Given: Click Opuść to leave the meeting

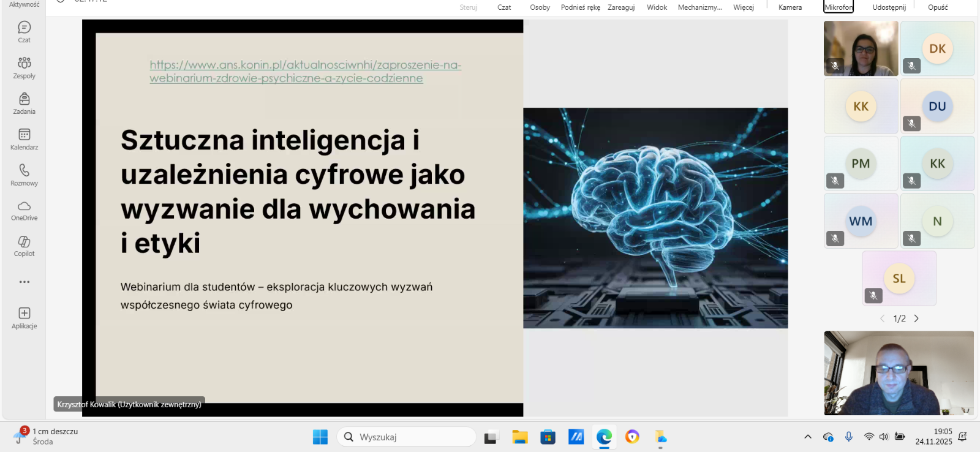Looking at the screenshot, I should click(937, 7).
